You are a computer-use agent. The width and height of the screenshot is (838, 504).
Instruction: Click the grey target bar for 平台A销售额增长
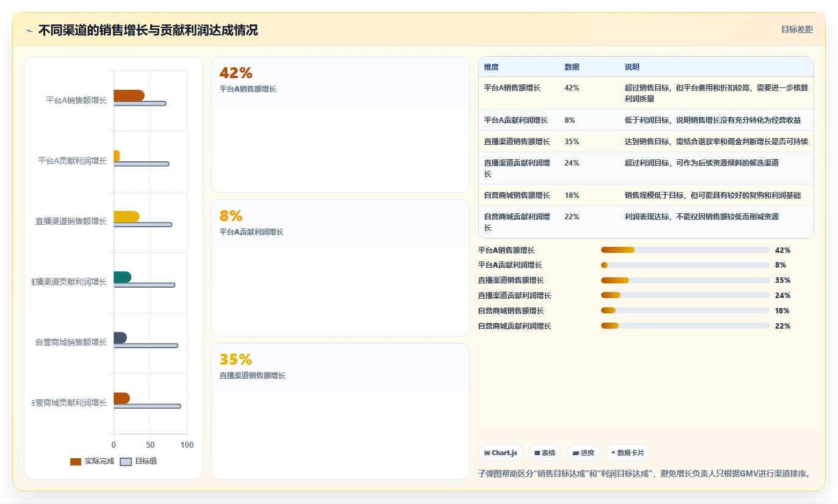click(x=140, y=103)
